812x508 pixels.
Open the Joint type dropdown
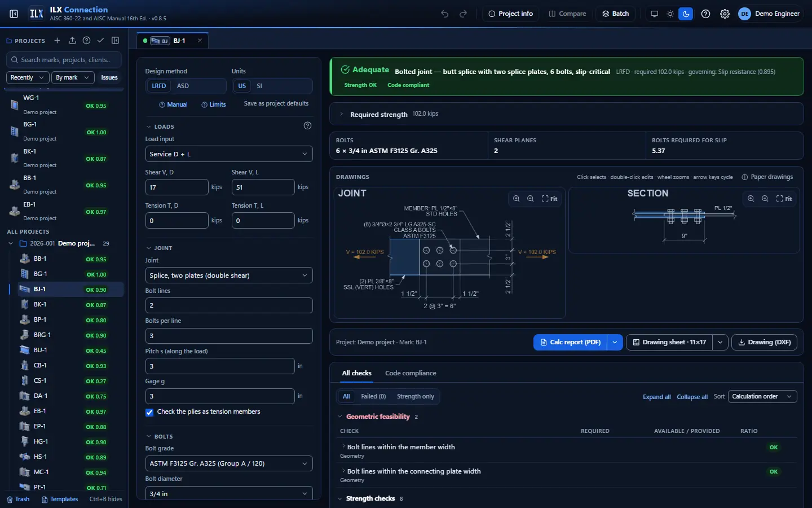point(229,275)
